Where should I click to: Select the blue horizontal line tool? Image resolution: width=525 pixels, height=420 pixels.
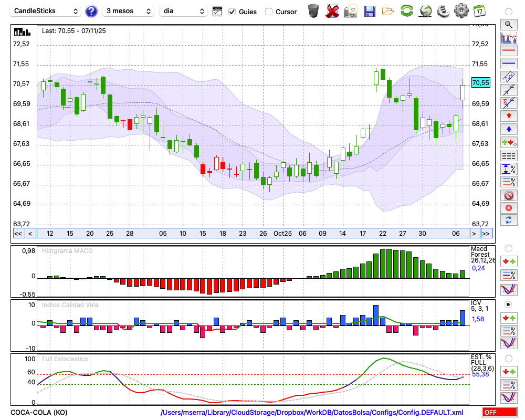tap(508, 64)
